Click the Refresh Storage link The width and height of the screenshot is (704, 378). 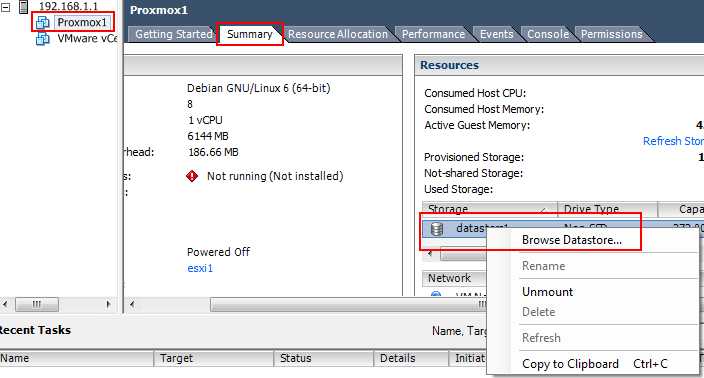pos(673,141)
